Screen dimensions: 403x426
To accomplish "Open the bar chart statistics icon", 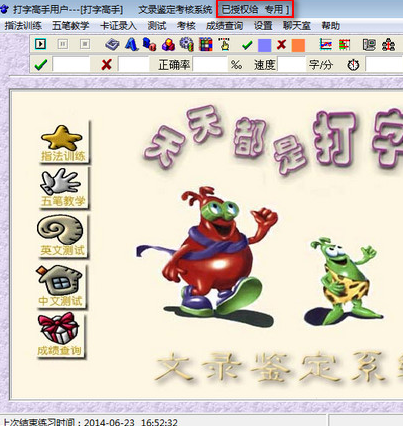I will (x=344, y=45).
